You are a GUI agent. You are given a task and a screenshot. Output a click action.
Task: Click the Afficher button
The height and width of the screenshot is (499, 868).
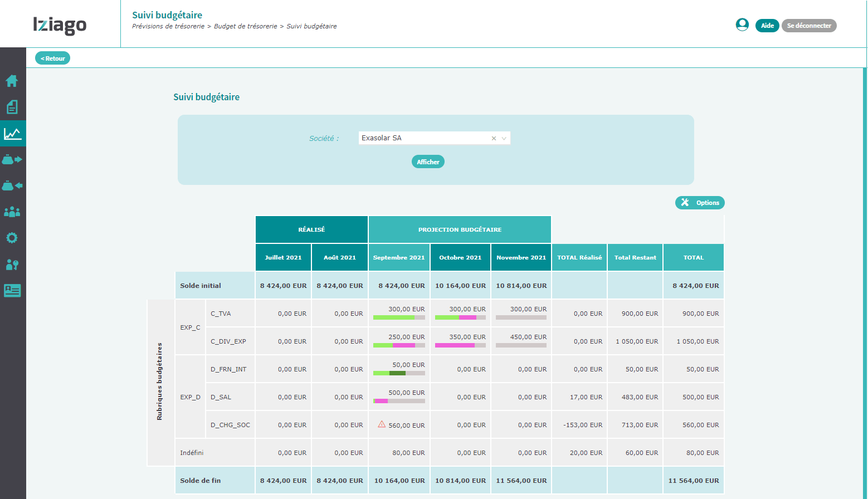click(x=428, y=162)
